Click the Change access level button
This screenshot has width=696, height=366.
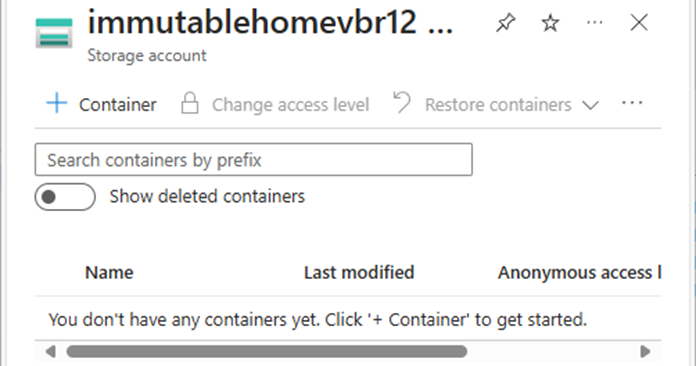pos(275,104)
